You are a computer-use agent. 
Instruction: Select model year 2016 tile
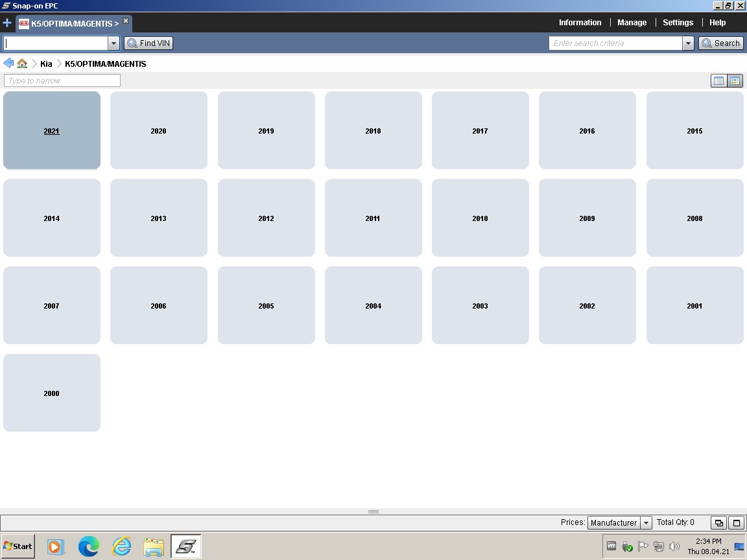587,130
